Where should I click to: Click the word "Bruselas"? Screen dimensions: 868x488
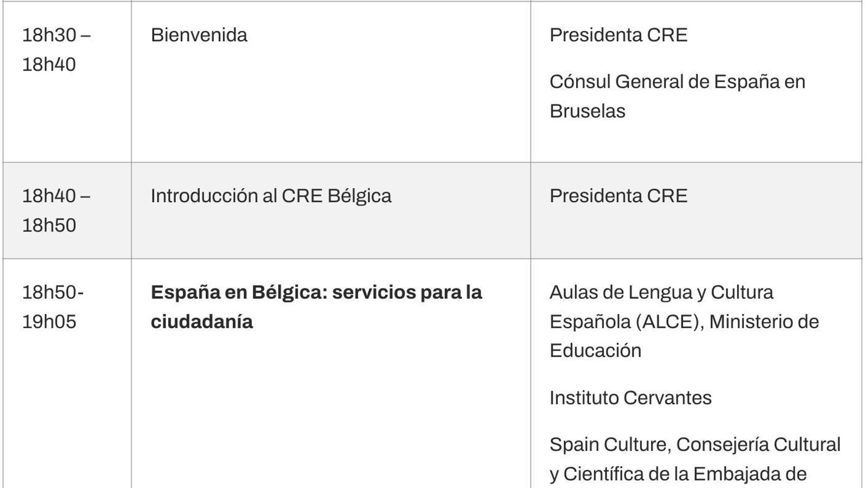pos(587,111)
